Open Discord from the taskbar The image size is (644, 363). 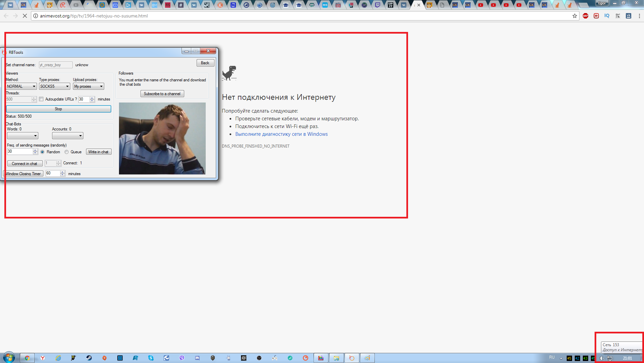pyautogui.click(x=197, y=358)
